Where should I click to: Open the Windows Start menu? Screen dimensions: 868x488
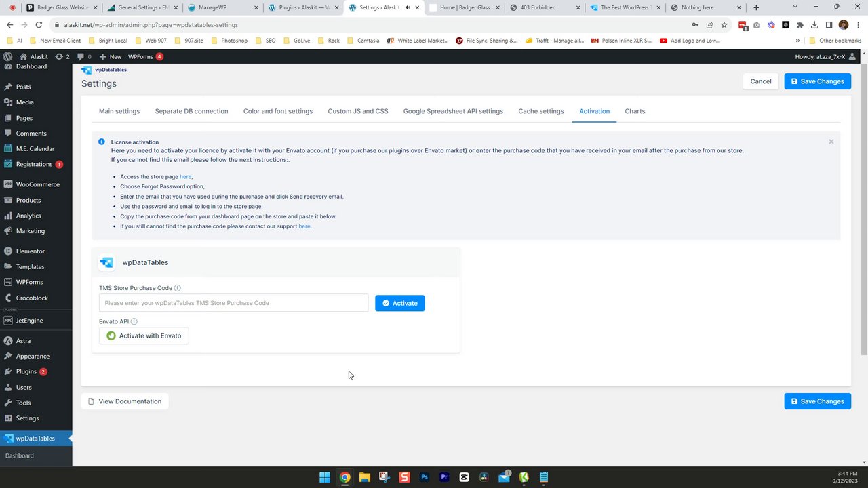325,477
